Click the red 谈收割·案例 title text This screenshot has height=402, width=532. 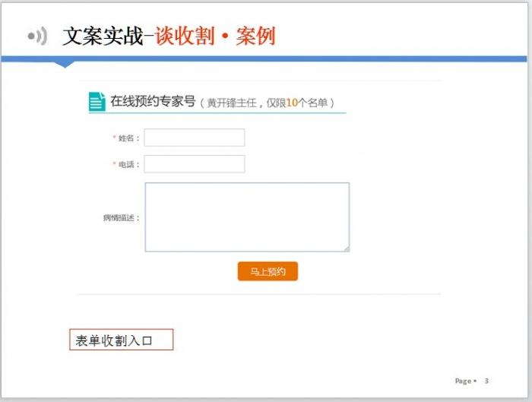point(215,36)
